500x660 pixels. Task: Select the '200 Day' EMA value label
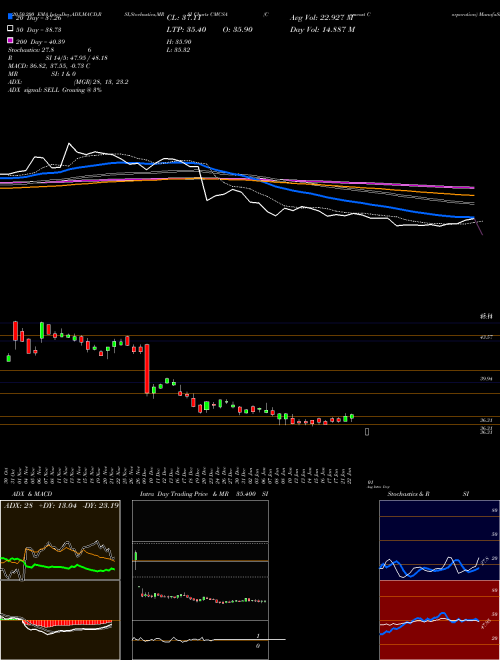(x=40, y=42)
